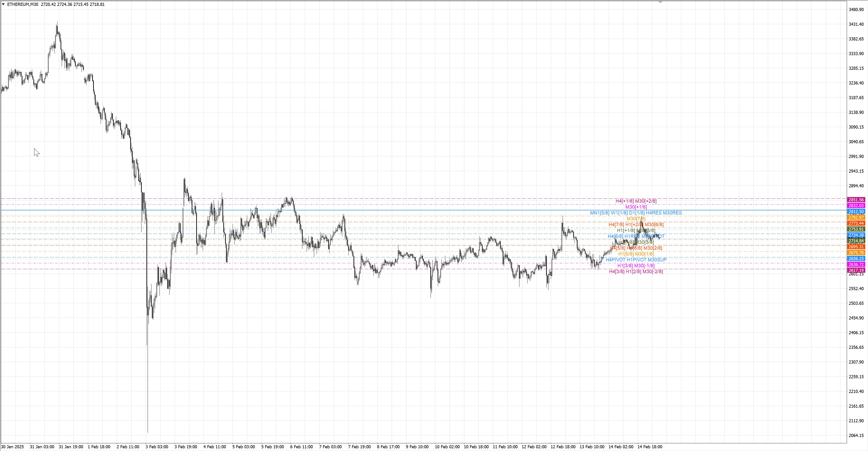This screenshot has height=451, width=868.
Task: Click the 2851.56 price label tag
Action: pos(856,200)
